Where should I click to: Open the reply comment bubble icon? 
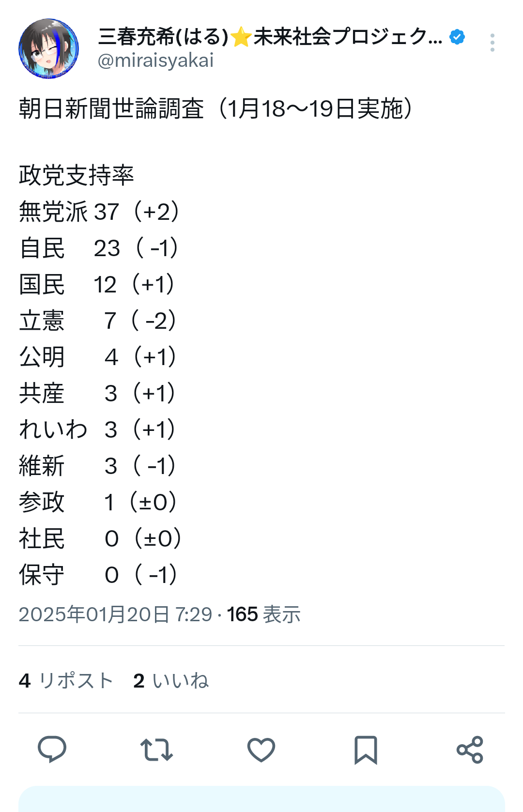pos(52,749)
